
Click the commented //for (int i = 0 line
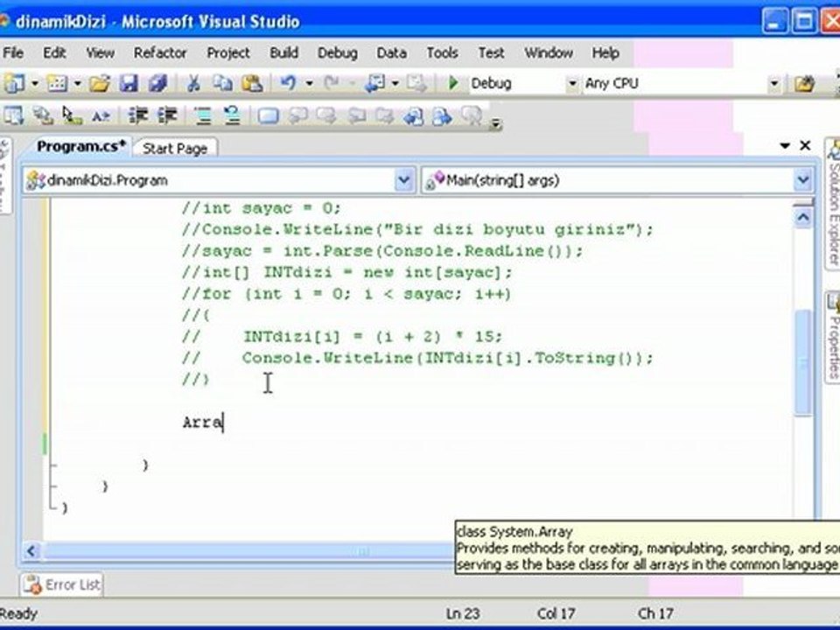tap(346, 294)
